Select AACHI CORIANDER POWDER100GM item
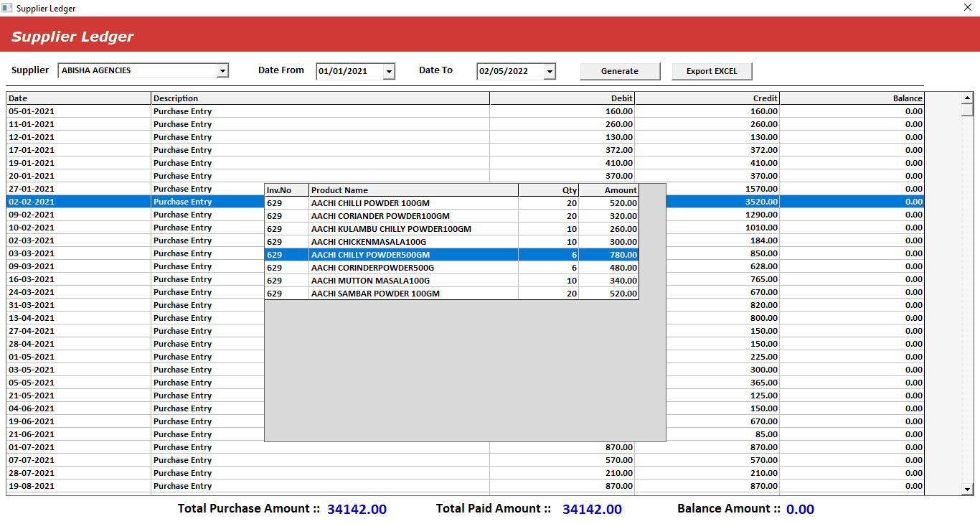 pos(451,216)
